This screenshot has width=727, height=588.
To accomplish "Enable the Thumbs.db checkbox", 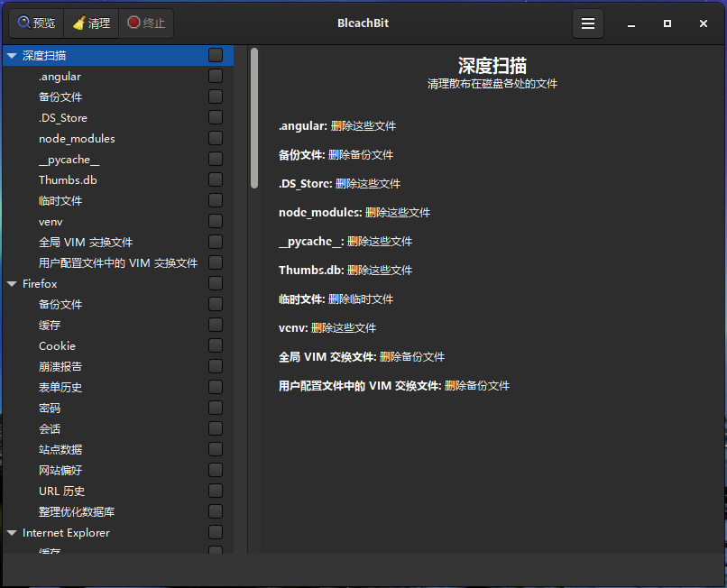I will (x=216, y=179).
